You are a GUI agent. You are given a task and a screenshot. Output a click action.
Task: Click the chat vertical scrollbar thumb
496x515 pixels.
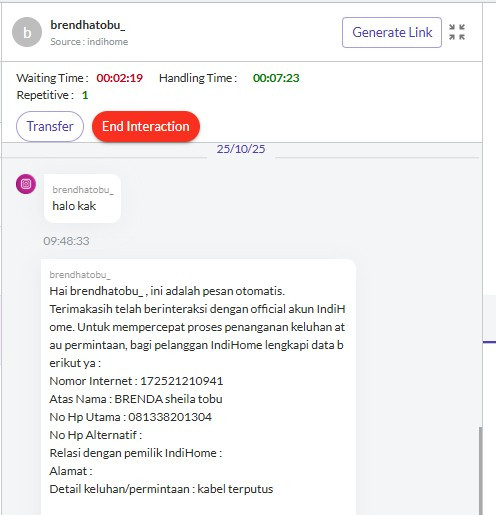point(480,470)
